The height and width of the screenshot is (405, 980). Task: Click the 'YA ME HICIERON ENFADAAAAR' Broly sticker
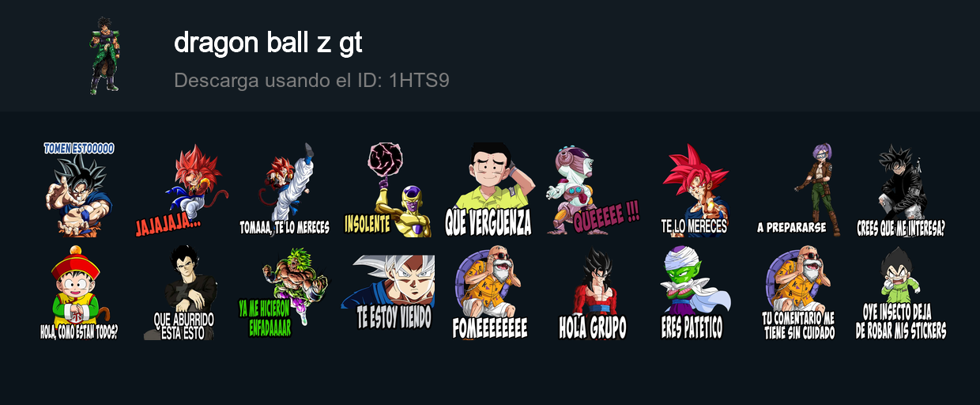tap(285, 293)
